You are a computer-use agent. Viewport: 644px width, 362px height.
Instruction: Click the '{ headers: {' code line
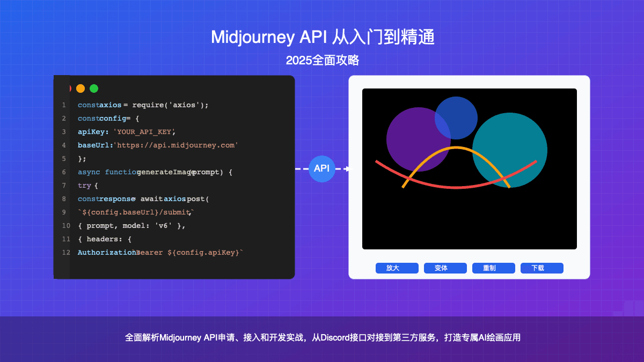click(x=105, y=239)
